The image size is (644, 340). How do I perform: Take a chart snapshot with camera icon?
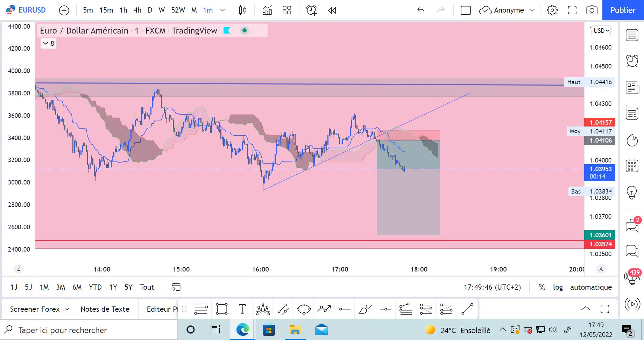point(592,10)
